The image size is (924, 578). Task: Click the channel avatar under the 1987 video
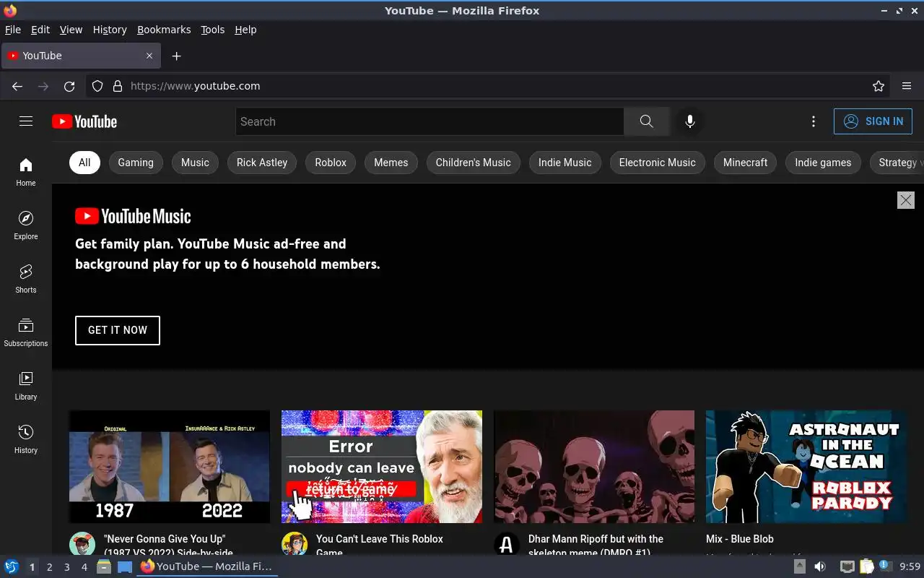82,545
